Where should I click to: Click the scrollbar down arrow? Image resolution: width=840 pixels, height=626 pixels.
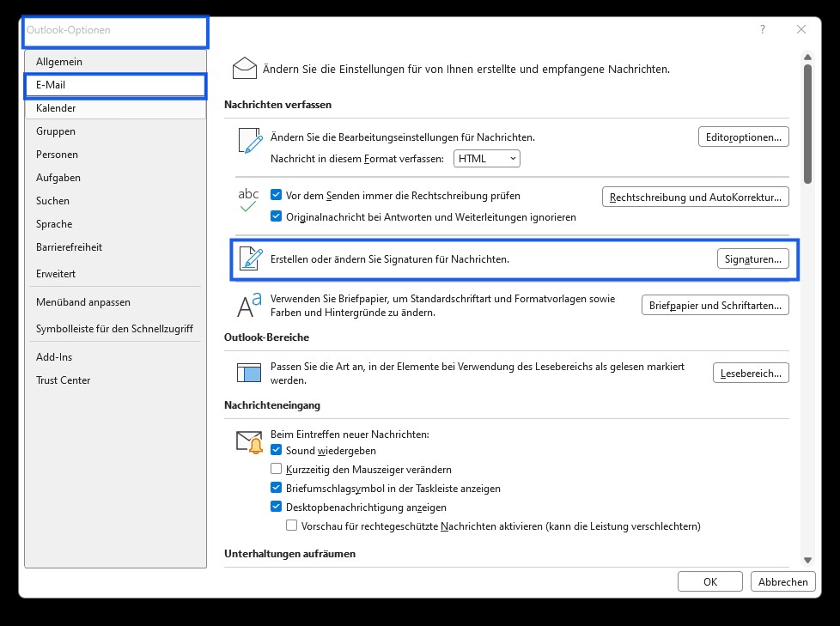point(807,560)
